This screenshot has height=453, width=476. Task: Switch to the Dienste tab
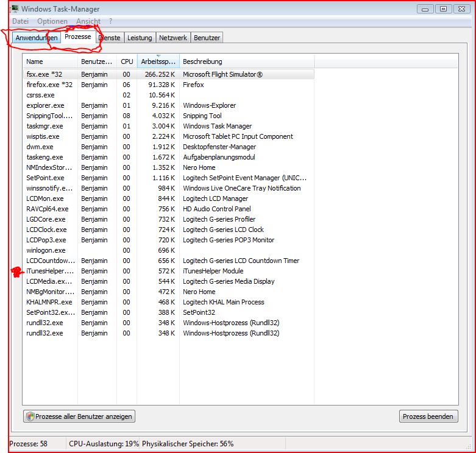(110, 38)
